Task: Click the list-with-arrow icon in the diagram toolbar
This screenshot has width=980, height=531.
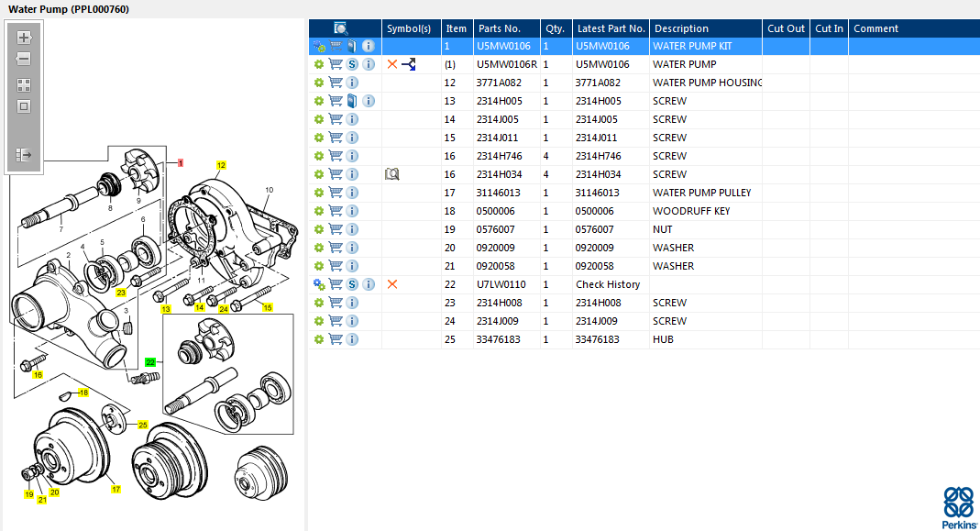Action: 24,154
